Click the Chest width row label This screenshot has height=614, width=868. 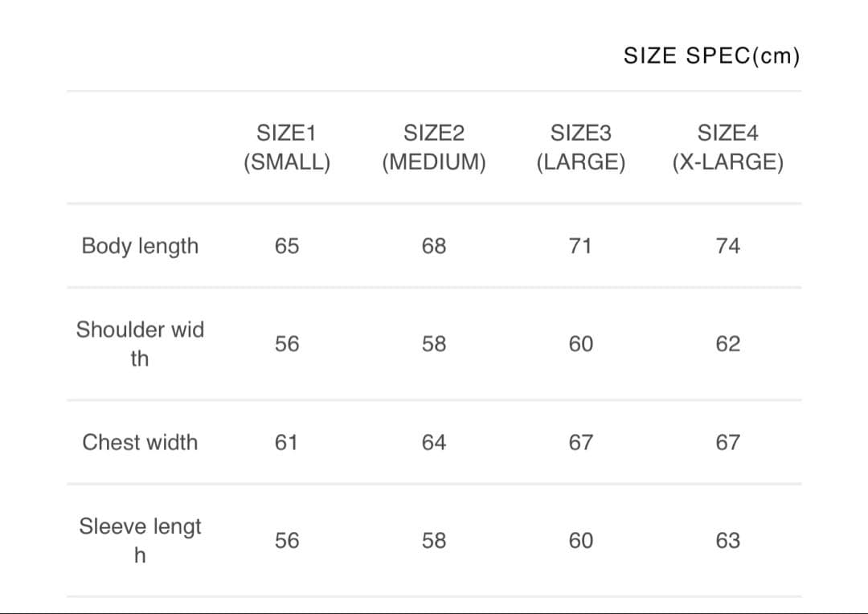[x=140, y=442]
